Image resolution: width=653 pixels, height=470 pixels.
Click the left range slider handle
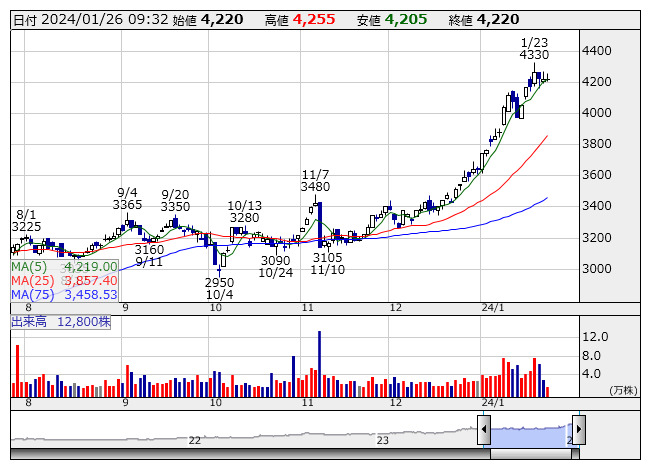pyautogui.click(x=484, y=430)
